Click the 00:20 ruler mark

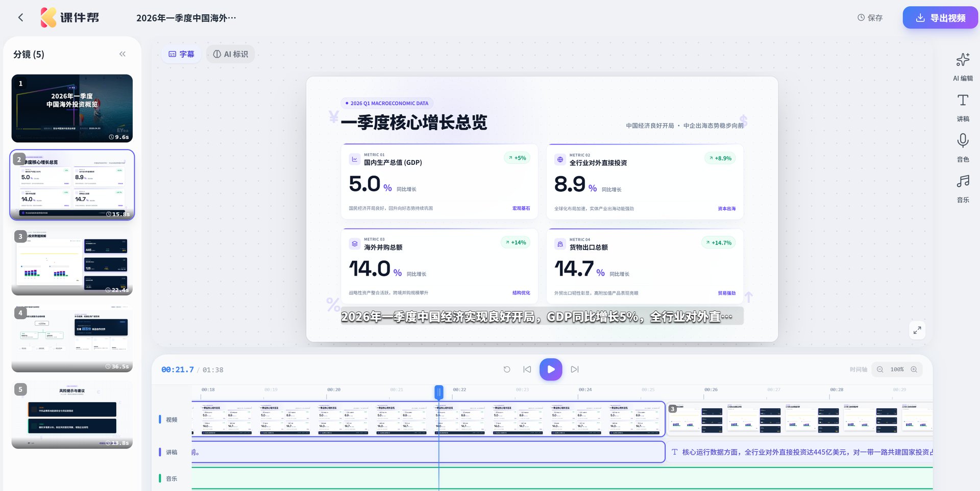[334, 390]
